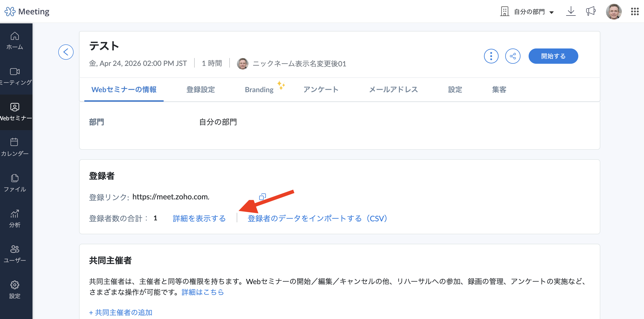Switch to the 登録設定 tab
Viewport: 644px width, 319px height.
tap(200, 90)
